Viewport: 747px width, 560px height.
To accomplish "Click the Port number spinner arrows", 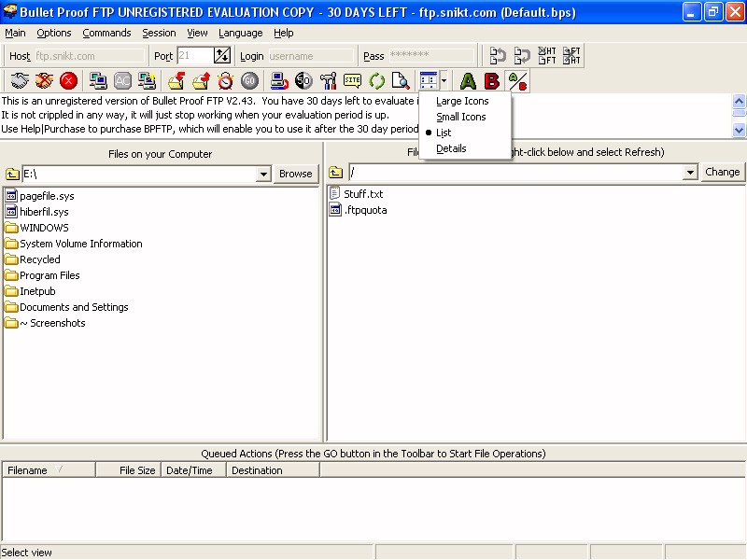I will 222,55.
